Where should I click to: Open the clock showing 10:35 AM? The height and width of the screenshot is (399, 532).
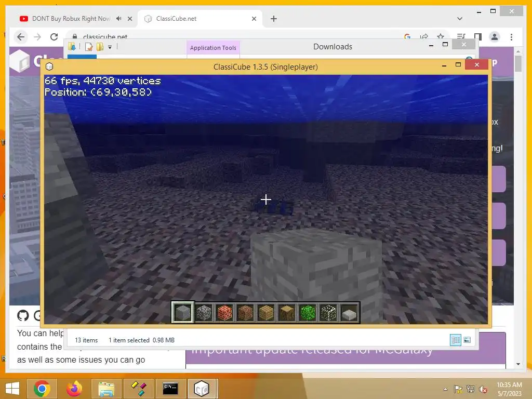coord(509,389)
